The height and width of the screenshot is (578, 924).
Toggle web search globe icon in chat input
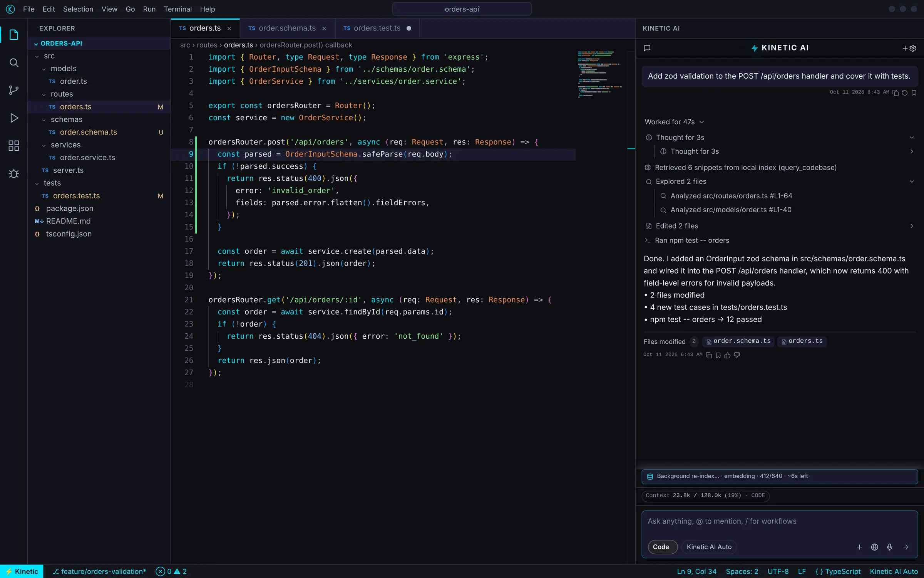(x=875, y=547)
